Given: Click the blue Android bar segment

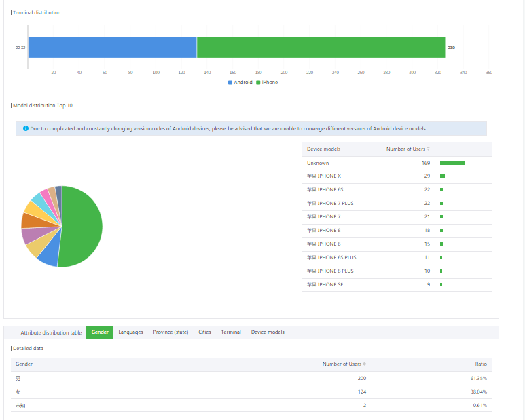Looking at the screenshot, I should coord(112,47).
